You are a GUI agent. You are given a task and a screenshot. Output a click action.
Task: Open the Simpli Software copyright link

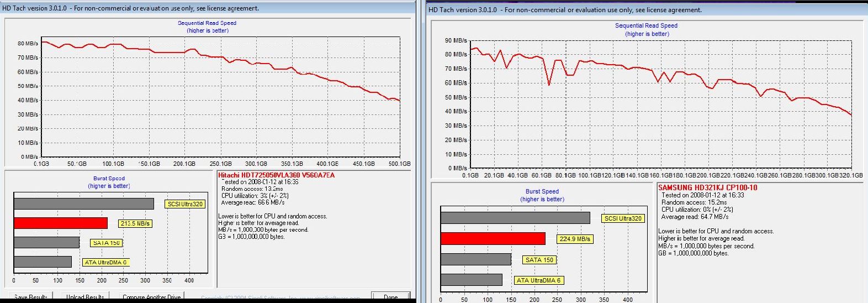[x=280, y=298]
